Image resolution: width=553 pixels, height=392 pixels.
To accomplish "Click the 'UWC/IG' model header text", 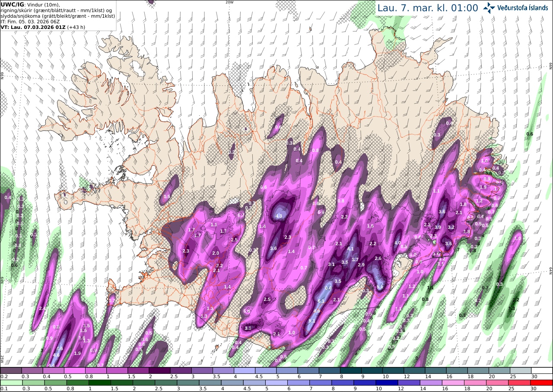I will [x=12, y=4].
